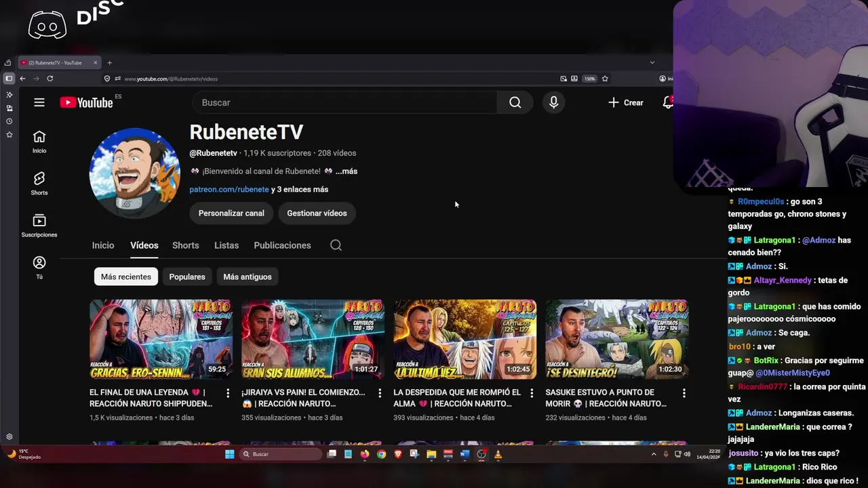Viewport: 868px width, 488px height.
Task: Expand channel description with ...más
Action: tap(347, 171)
